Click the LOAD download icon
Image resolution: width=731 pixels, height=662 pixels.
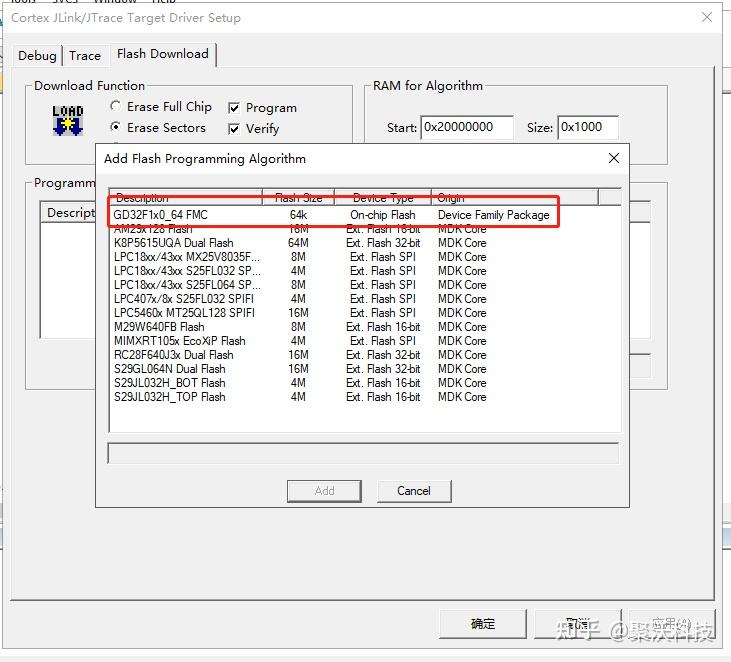[x=68, y=120]
